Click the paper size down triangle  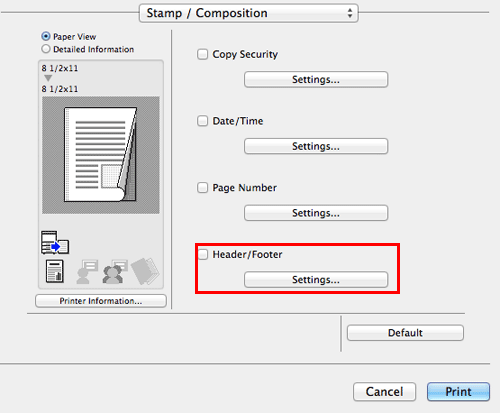(48, 78)
